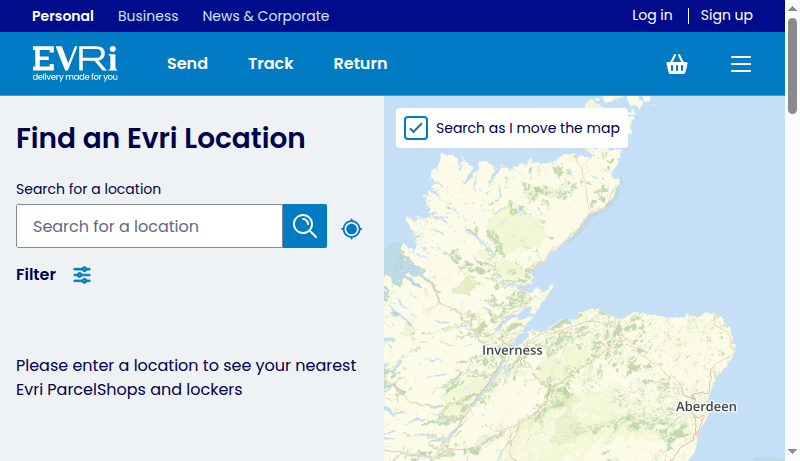The image size is (800, 461).
Task: Switch to the Business tab
Action: click(x=148, y=16)
